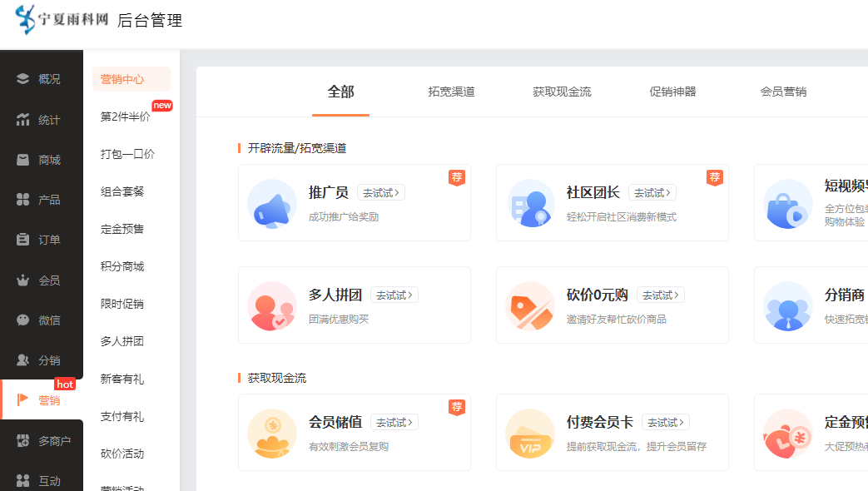Open 支付有礼 submenu item
Viewport: 868px width, 491px height.
[x=122, y=416]
